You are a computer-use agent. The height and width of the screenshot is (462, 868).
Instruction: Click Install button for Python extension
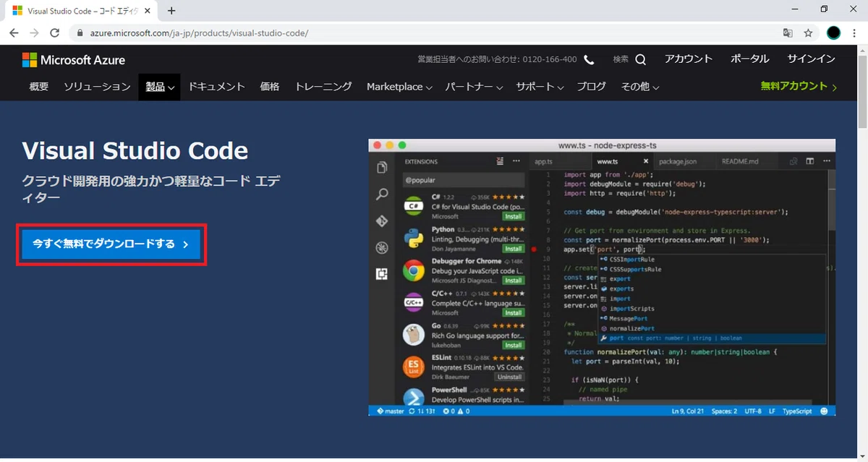tap(514, 248)
